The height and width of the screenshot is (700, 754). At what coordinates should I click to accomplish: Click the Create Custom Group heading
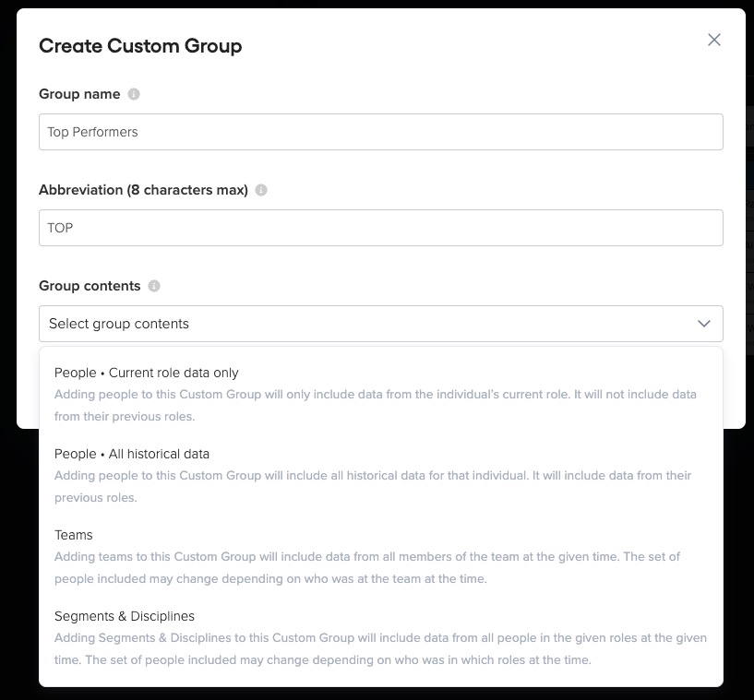click(x=140, y=46)
